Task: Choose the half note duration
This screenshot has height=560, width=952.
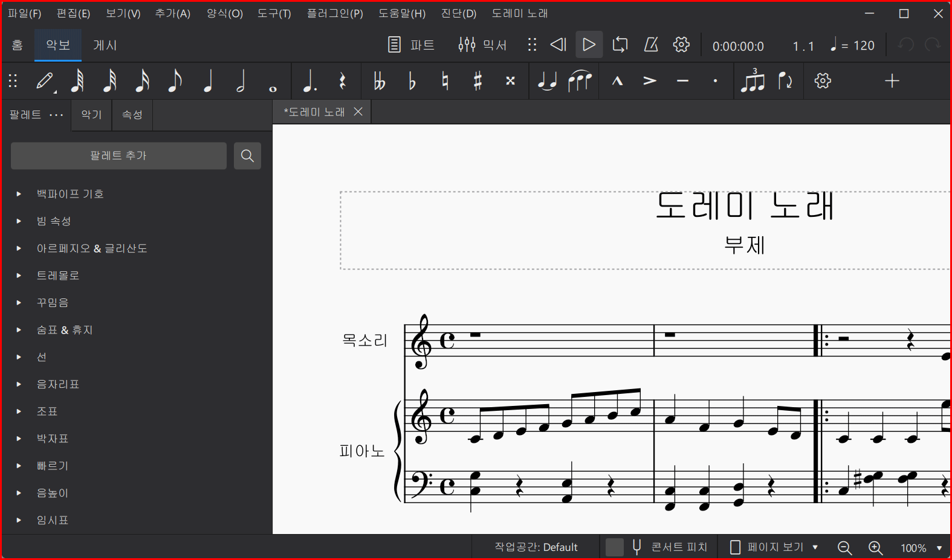Action: [x=241, y=81]
